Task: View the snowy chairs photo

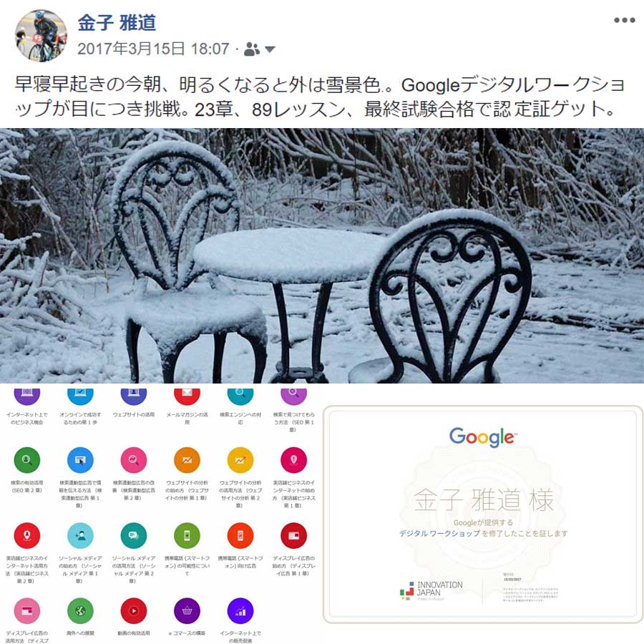Action: 322,256
